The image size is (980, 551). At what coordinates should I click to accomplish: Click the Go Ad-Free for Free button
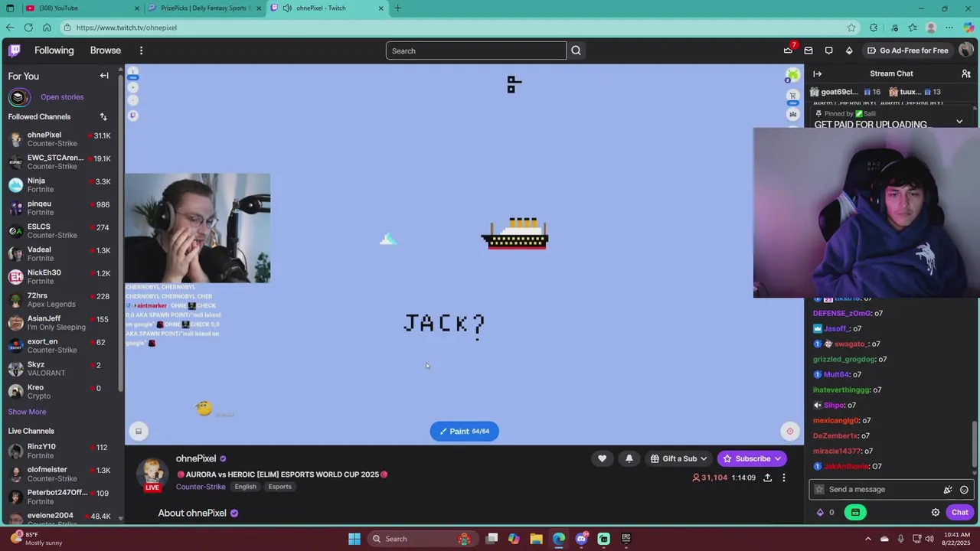[907, 51]
